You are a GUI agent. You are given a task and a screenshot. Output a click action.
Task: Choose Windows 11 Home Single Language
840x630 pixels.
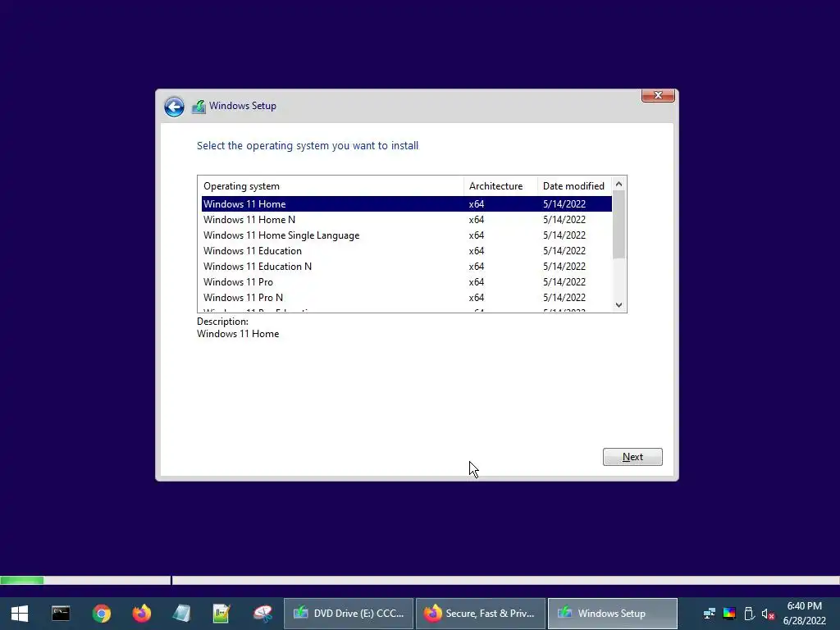coord(407,235)
